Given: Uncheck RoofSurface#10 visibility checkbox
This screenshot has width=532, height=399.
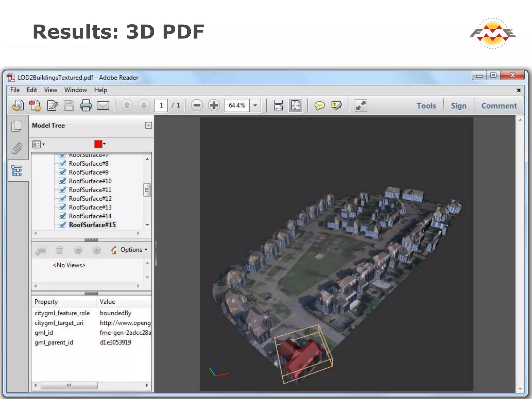Looking at the screenshot, I should tap(62, 181).
